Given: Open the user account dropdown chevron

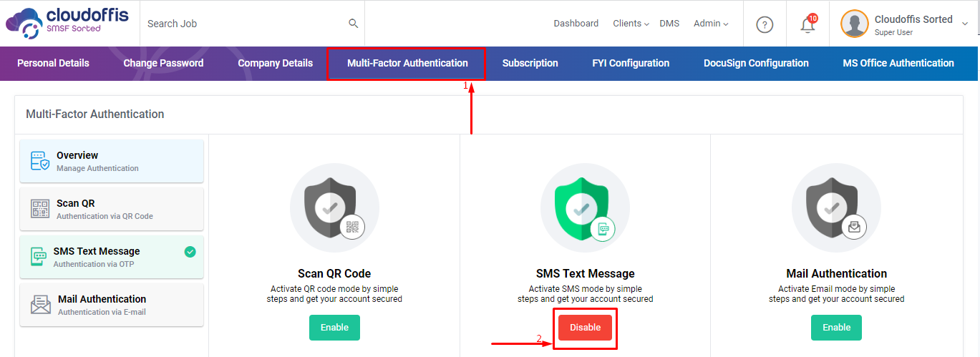Looking at the screenshot, I should (x=965, y=24).
